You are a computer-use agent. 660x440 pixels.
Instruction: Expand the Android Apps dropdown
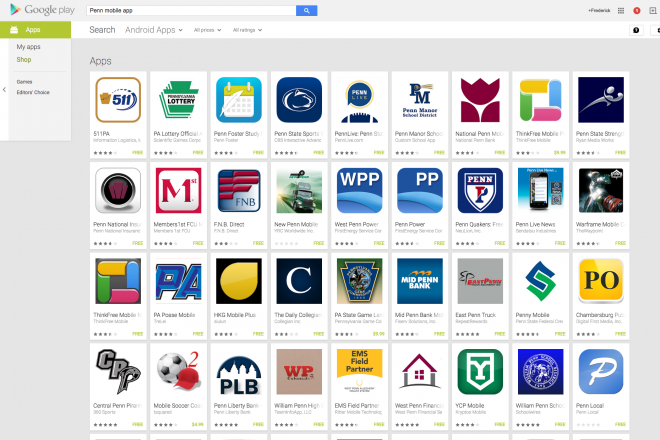click(x=154, y=30)
